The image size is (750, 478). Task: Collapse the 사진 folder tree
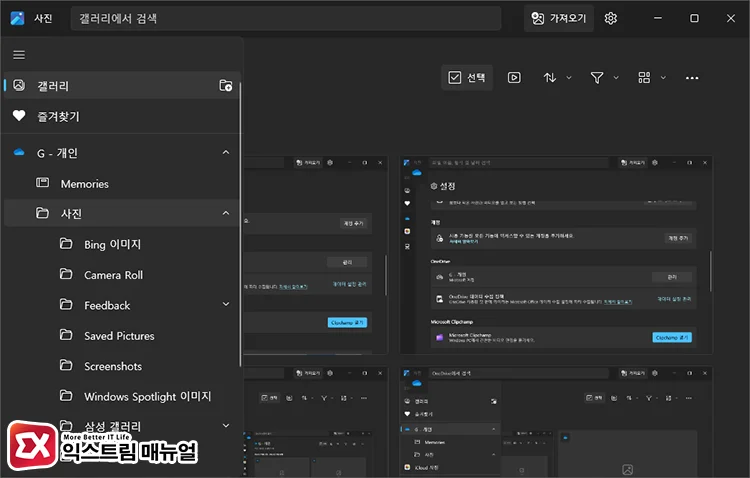point(225,213)
